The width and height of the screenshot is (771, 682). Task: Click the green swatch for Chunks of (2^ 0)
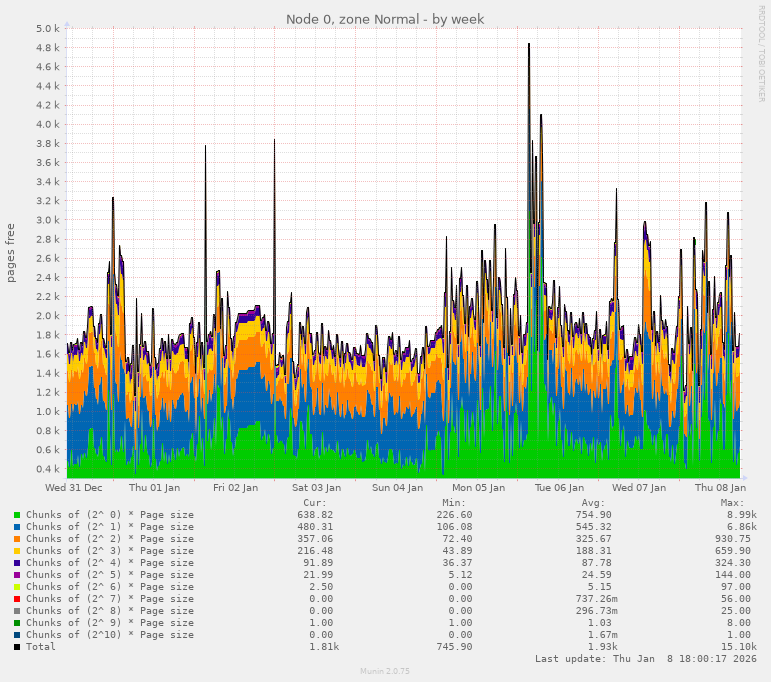pyautogui.click(x=17, y=515)
